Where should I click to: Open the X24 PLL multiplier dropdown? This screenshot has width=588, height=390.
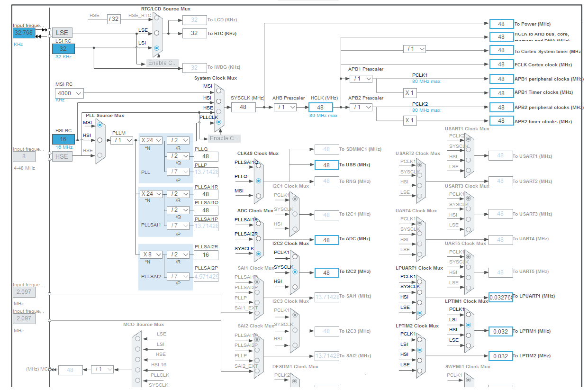click(152, 140)
